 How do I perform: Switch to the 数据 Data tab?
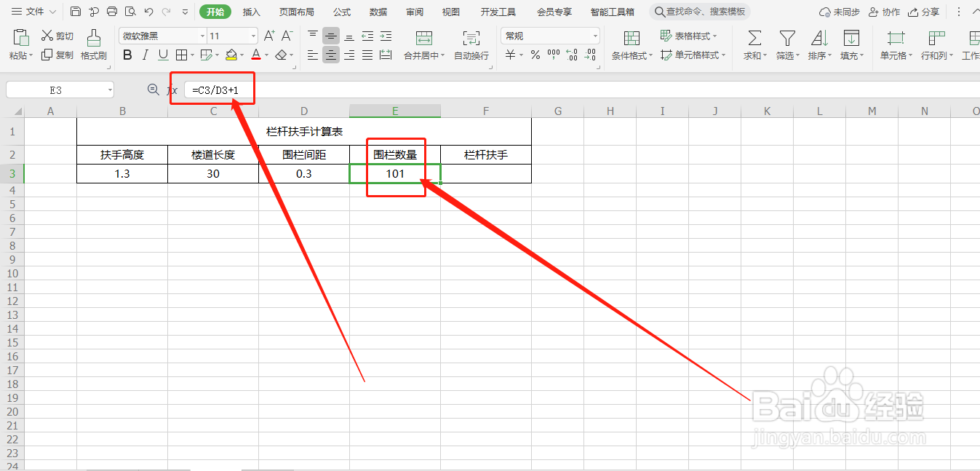point(378,12)
